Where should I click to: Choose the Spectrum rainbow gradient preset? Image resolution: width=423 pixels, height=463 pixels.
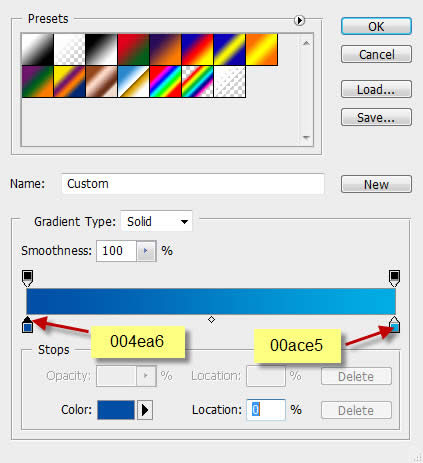pyautogui.click(x=166, y=82)
